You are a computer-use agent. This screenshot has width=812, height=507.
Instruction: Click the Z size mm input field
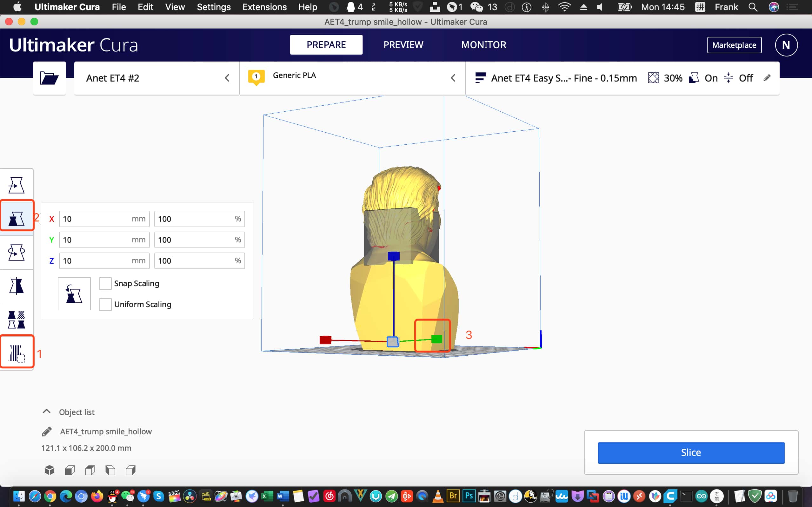point(104,260)
